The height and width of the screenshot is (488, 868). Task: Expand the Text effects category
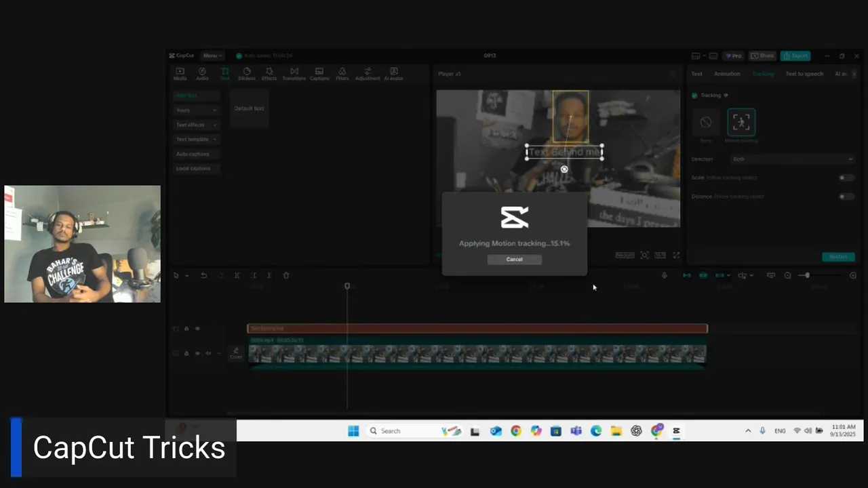pos(197,125)
